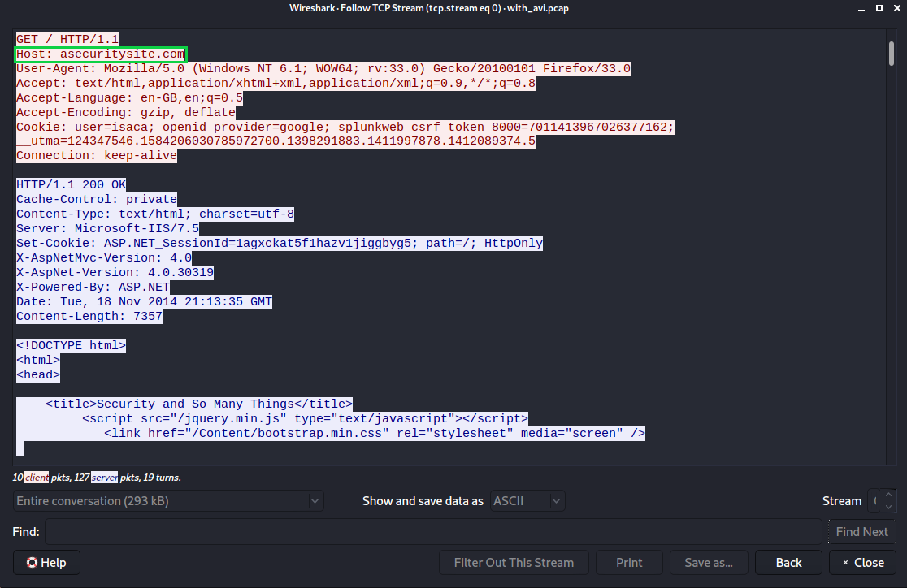The height and width of the screenshot is (588, 907).
Task: Click the 'Host: asecuritysite.com' line
Action: click(x=101, y=54)
